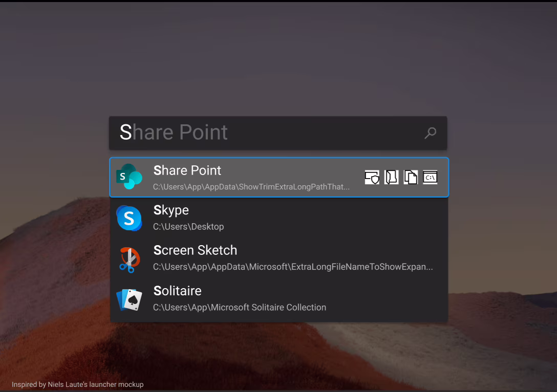Open Share Point's containing folder
The height and width of the screenshot is (392, 557).
[392, 177]
